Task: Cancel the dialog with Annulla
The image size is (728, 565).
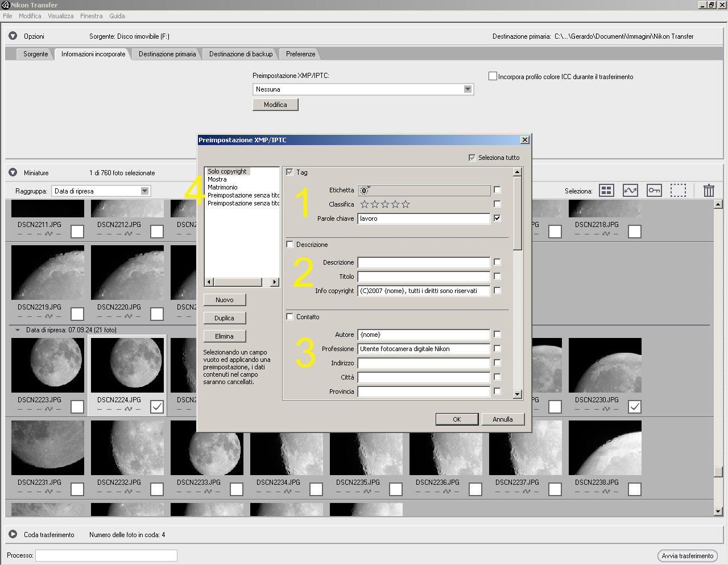Action: pos(503,419)
